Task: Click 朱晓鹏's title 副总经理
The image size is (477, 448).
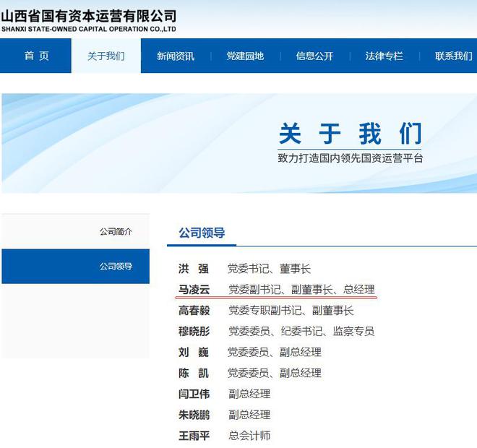Action: 249,415
